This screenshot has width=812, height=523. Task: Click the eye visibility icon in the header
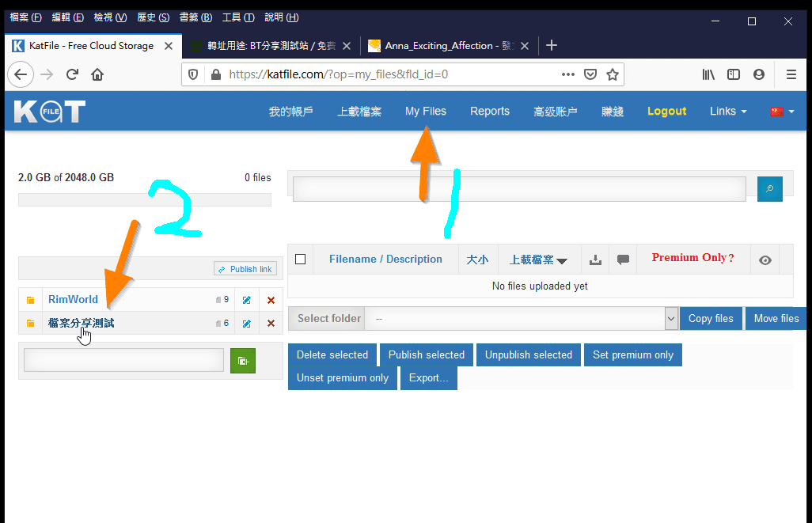click(765, 259)
